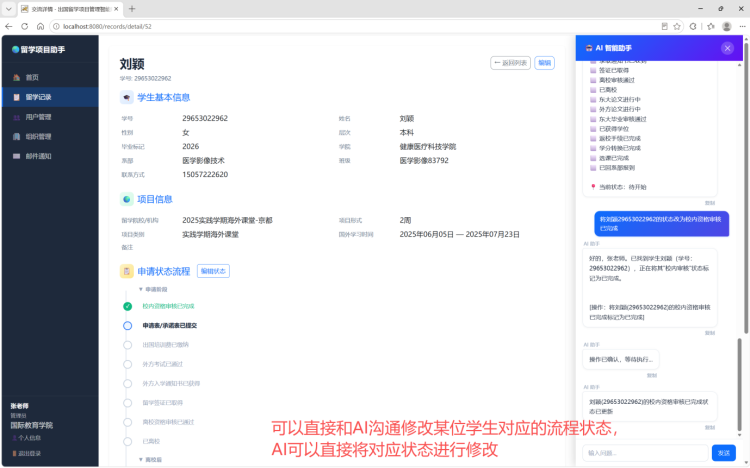This screenshot has height=468, width=750.
Task: Click the browser profile avatar icon
Action: click(727, 26)
